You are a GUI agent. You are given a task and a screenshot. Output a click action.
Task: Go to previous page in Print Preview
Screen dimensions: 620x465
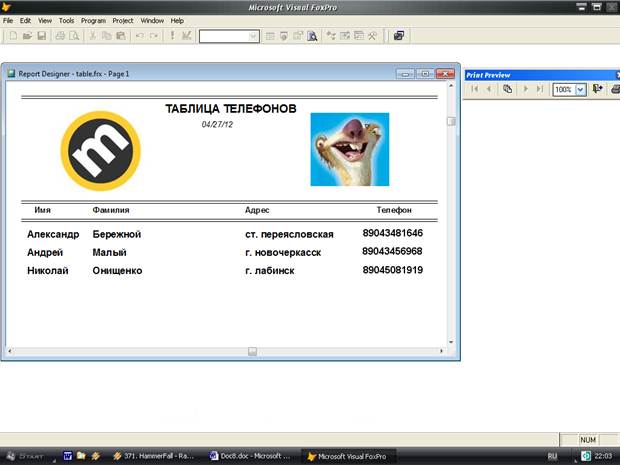(489, 89)
